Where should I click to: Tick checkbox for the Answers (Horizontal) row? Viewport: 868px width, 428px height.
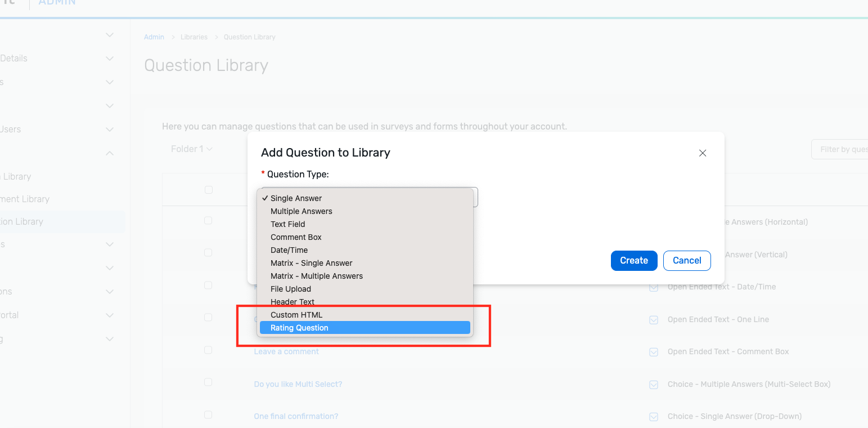tap(208, 220)
